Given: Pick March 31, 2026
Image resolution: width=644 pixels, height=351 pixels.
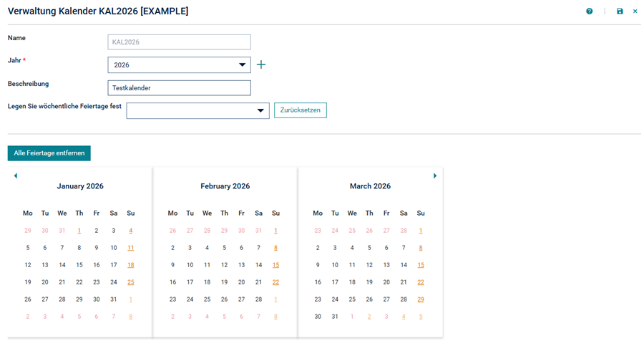Looking at the screenshot, I should pyautogui.click(x=335, y=317).
